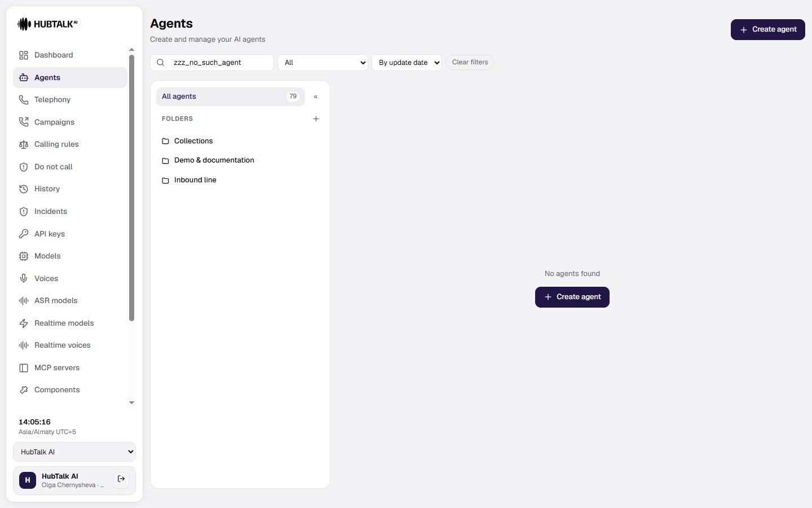The height and width of the screenshot is (508, 812).
Task: Open Campaigns menu item
Action: 70,122
